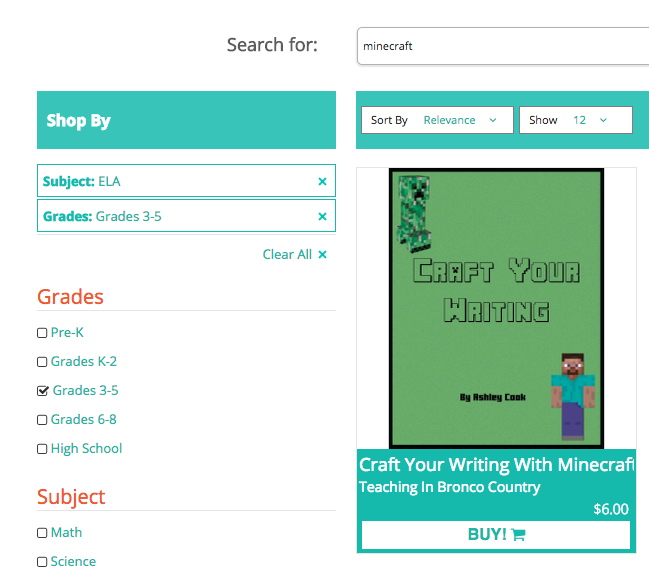649x574 pixels.
Task: Check the Math subject checkbox
Action: (42, 533)
